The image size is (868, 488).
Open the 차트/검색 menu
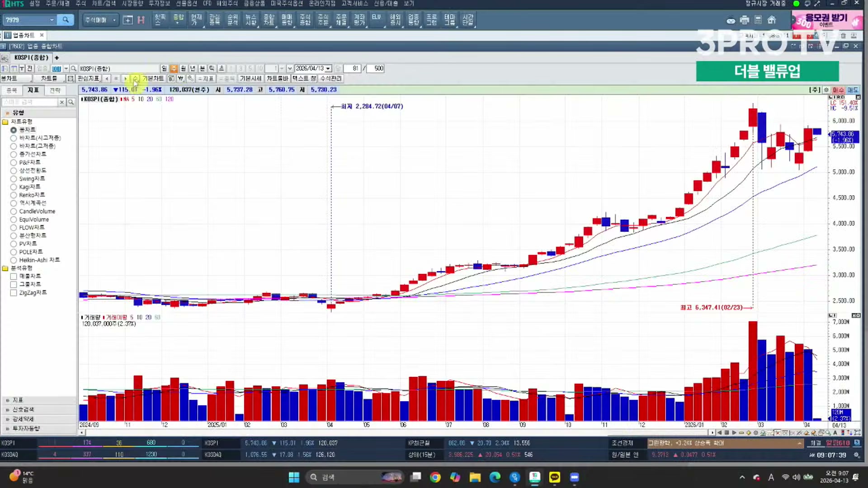coord(104,3)
